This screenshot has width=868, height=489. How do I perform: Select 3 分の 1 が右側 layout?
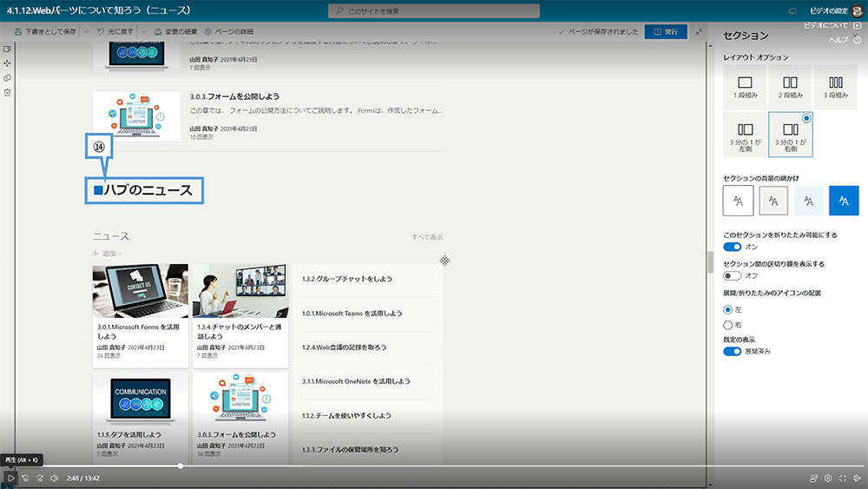pos(791,135)
